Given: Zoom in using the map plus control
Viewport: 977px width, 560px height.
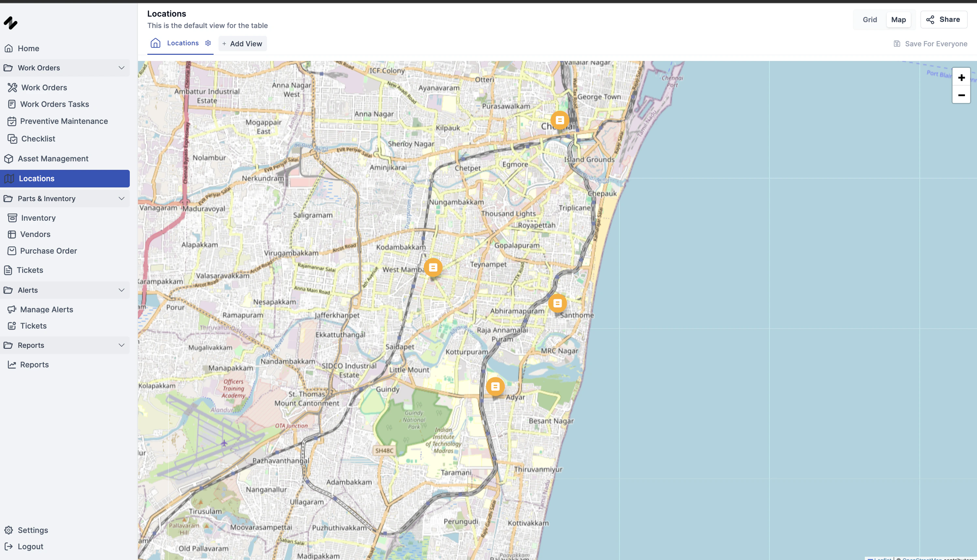Looking at the screenshot, I should coord(961,77).
